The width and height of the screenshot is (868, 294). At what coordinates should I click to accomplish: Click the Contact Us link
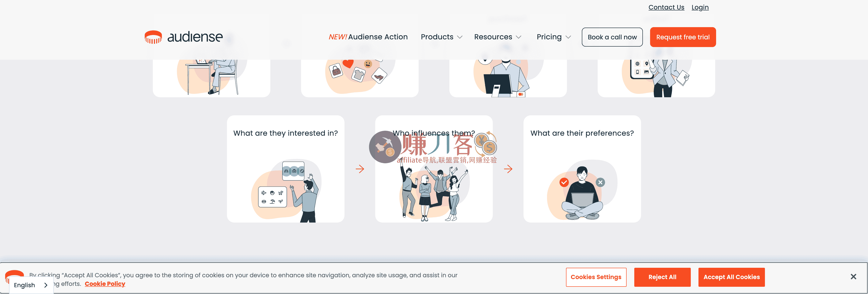click(x=666, y=7)
